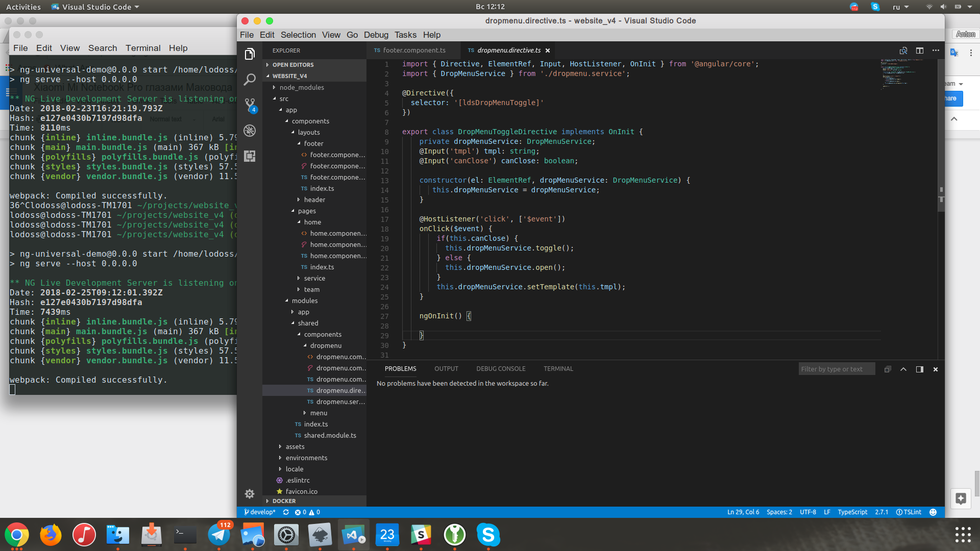Open the Extensions view icon

point(250,156)
